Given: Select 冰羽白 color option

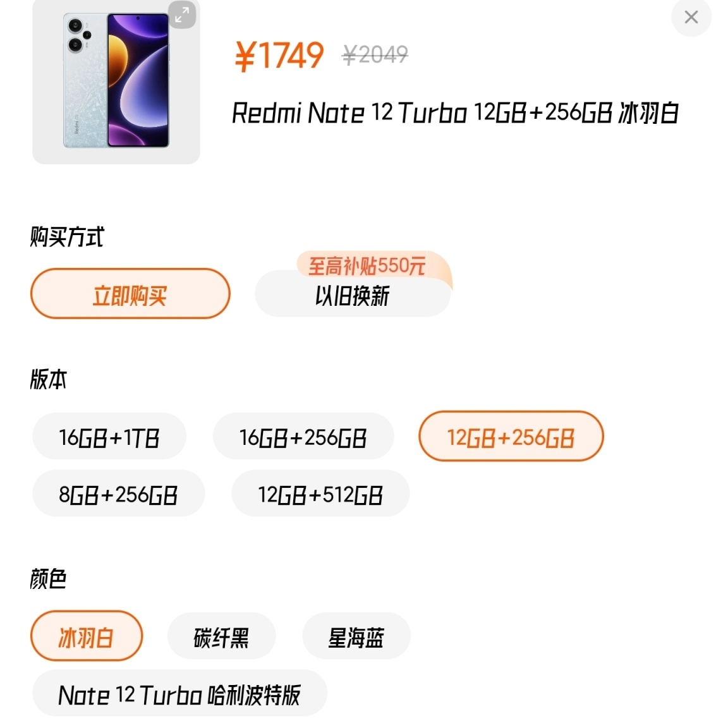Looking at the screenshot, I should coord(87,636).
